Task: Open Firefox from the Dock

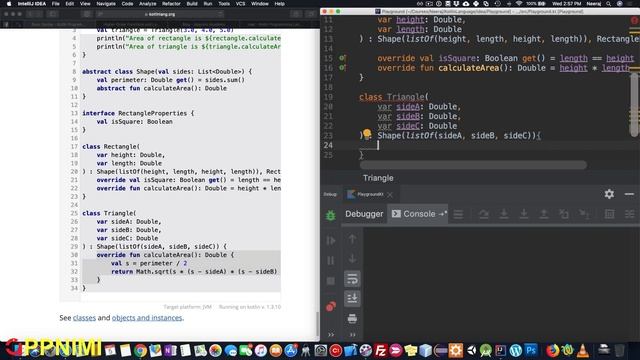Action: click(x=552, y=351)
